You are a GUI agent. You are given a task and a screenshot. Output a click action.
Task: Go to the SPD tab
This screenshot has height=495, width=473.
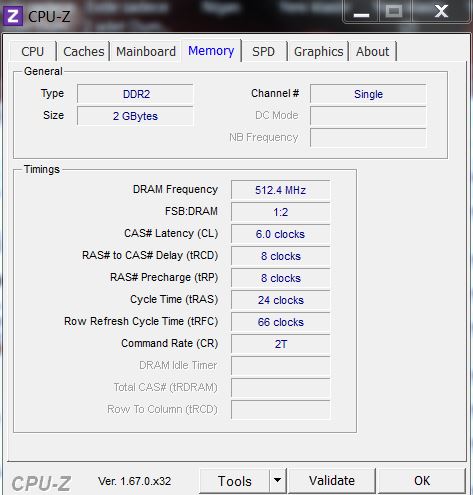pos(263,52)
